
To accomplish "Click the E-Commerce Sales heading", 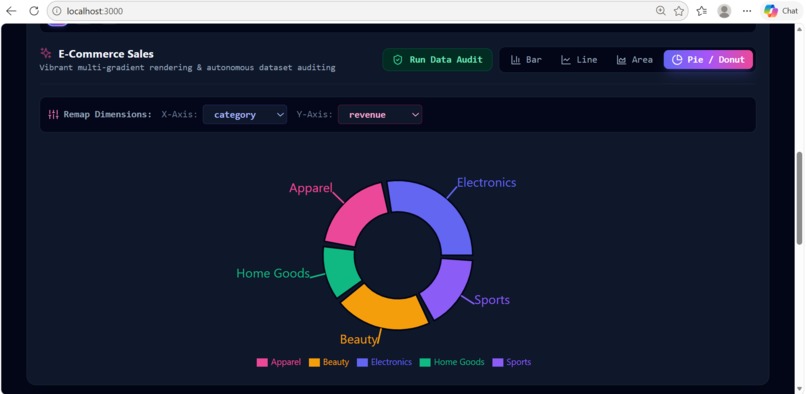I will click(x=106, y=54).
